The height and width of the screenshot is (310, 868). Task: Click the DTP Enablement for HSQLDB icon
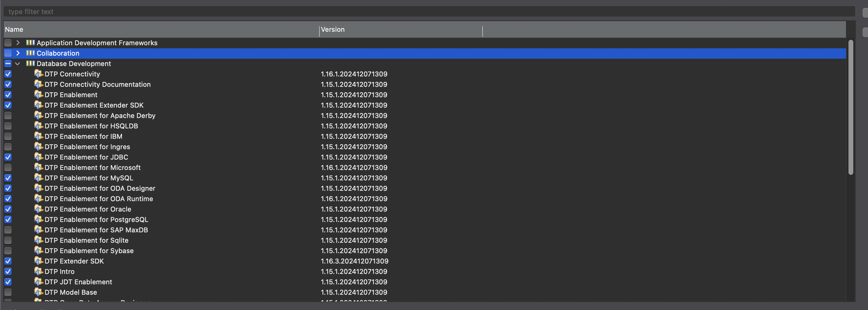[x=39, y=126]
